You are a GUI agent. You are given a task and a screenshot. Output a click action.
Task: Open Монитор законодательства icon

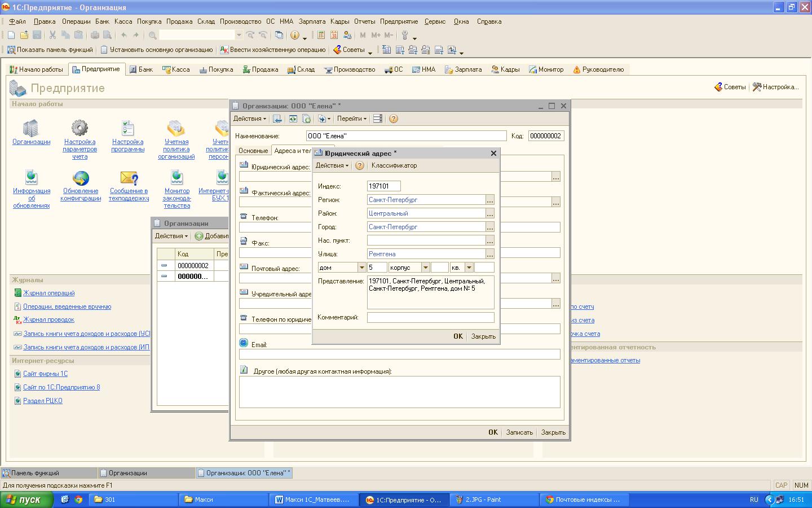tap(177, 178)
